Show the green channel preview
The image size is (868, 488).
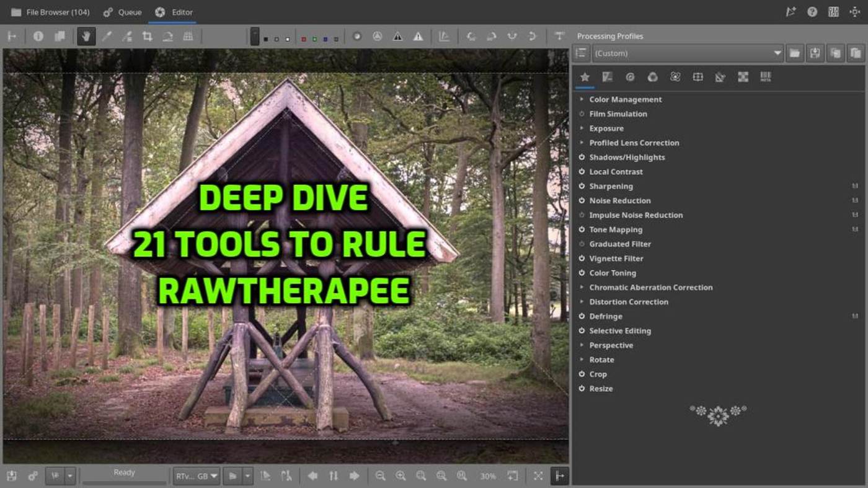(314, 39)
